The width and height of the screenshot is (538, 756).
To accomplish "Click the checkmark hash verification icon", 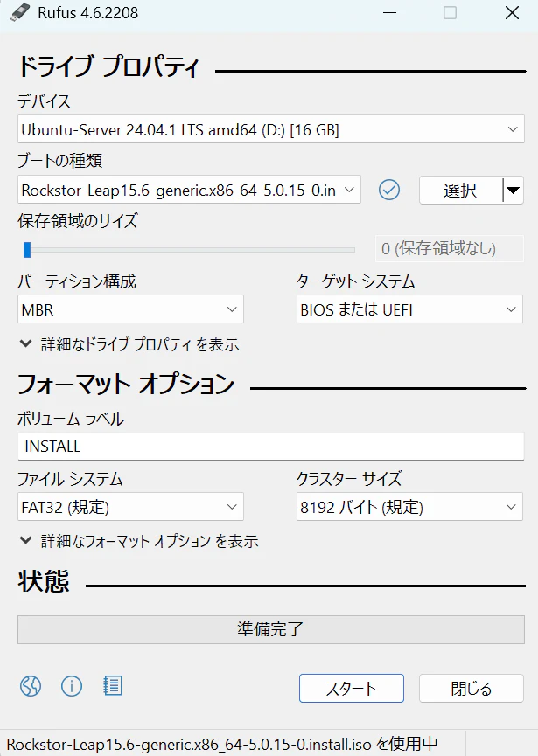I will pyautogui.click(x=389, y=190).
